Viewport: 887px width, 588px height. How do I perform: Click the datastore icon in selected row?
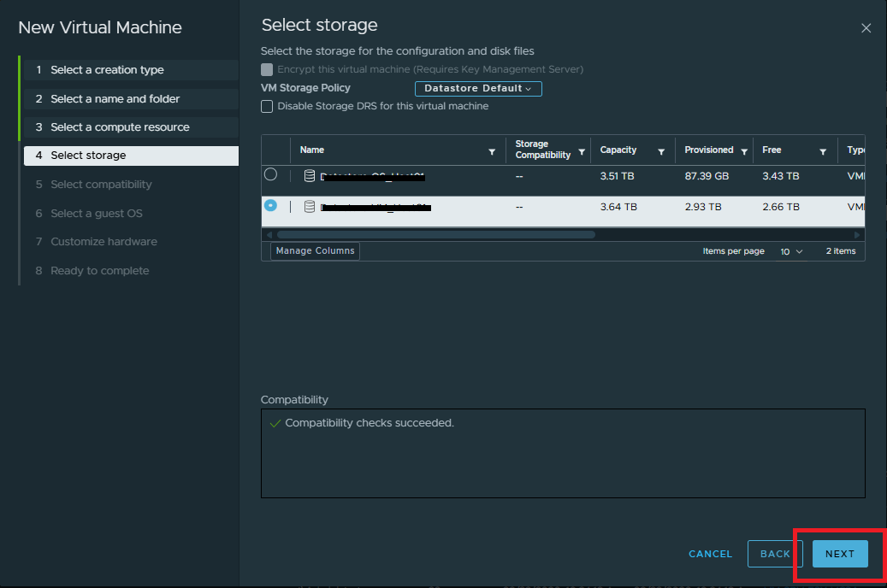(310, 207)
